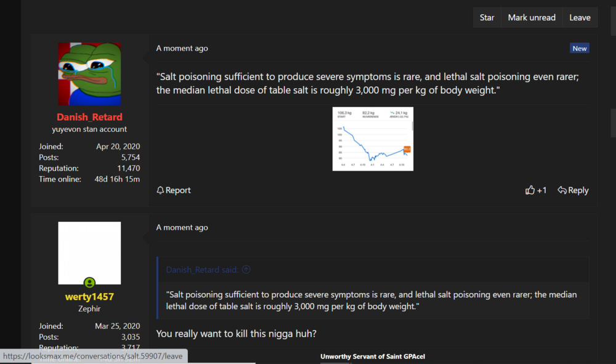Click werty1457's green online status icon
The image size is (616, 364).
[x=89, y=283]
